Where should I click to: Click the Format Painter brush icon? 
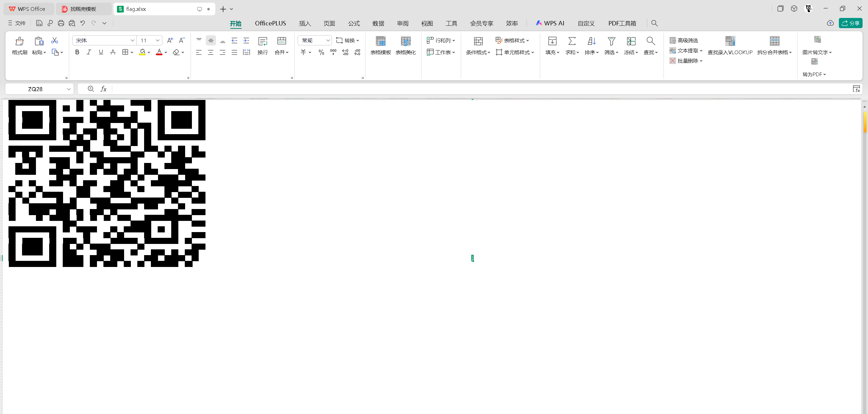pyautogui.click(x=19, y=41)
